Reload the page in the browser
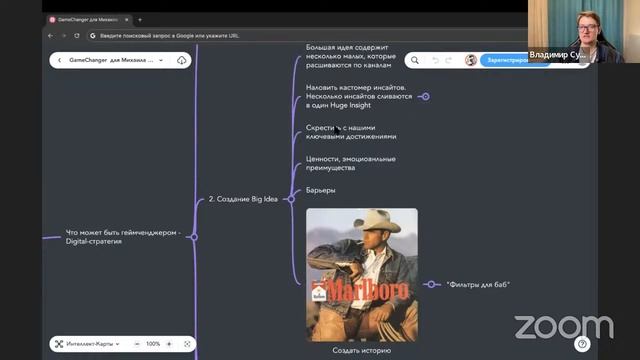This screenshot has width=640, height=360. (x=77, y=36)
